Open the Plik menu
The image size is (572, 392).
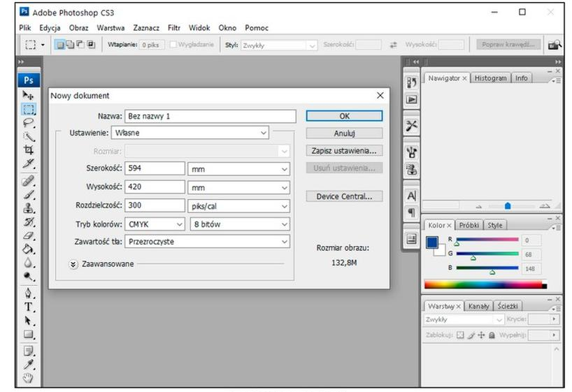[24, 28]
